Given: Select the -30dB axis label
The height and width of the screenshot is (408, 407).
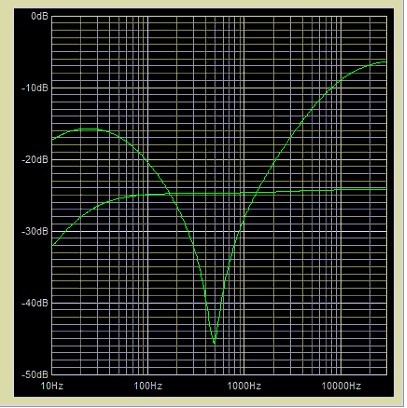Looking at the screenshot, I should click(x=35, y=231).
